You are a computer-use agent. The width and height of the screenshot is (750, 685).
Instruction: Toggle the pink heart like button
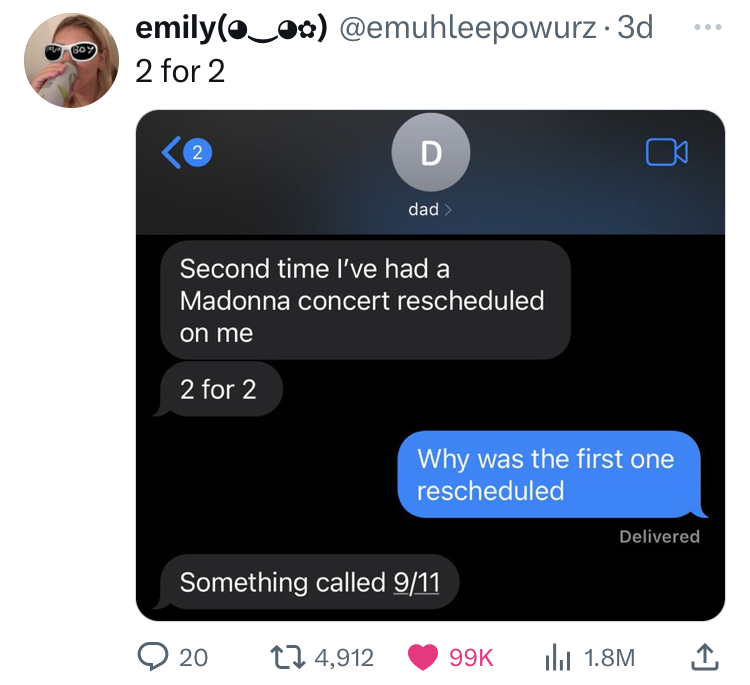(423, 657)
